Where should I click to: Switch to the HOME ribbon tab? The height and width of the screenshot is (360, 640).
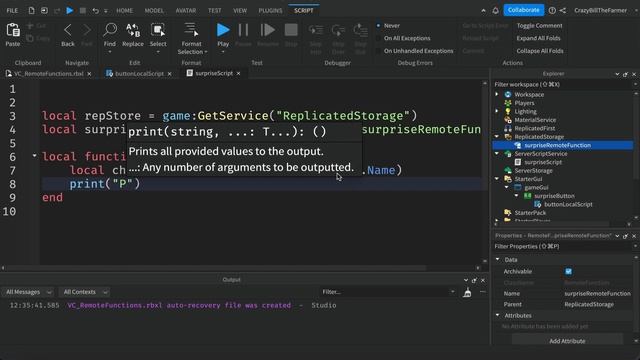tap(124, 11)
